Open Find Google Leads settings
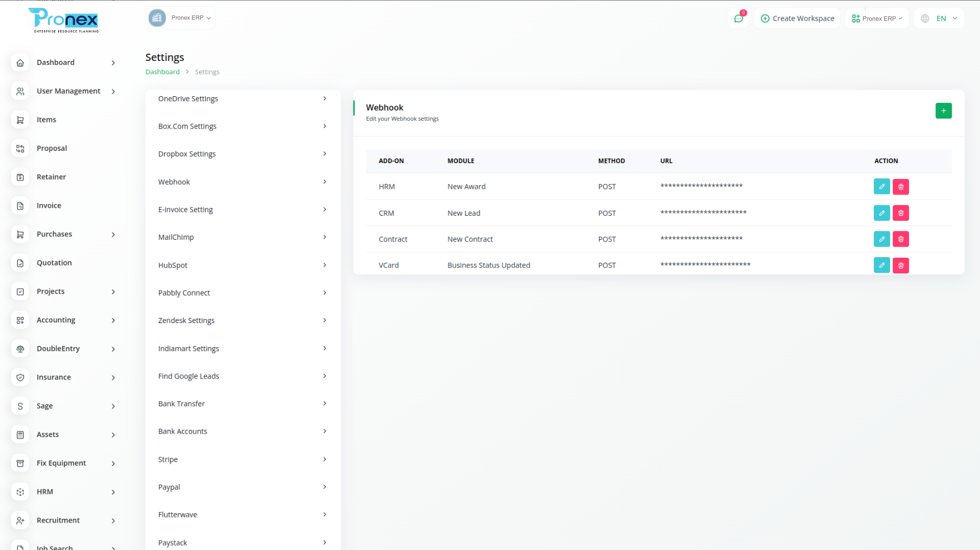 coord(243,376)
